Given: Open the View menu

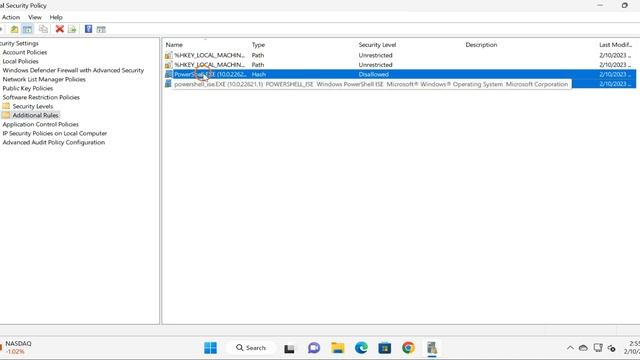Looking at the screenshot, I should (35, 17).
